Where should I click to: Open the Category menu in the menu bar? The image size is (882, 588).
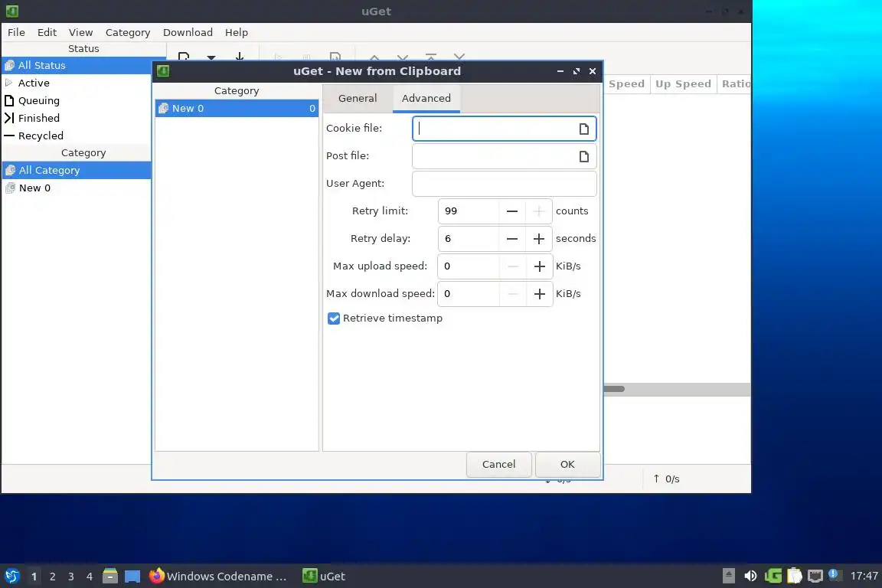(x=128, y=33)
